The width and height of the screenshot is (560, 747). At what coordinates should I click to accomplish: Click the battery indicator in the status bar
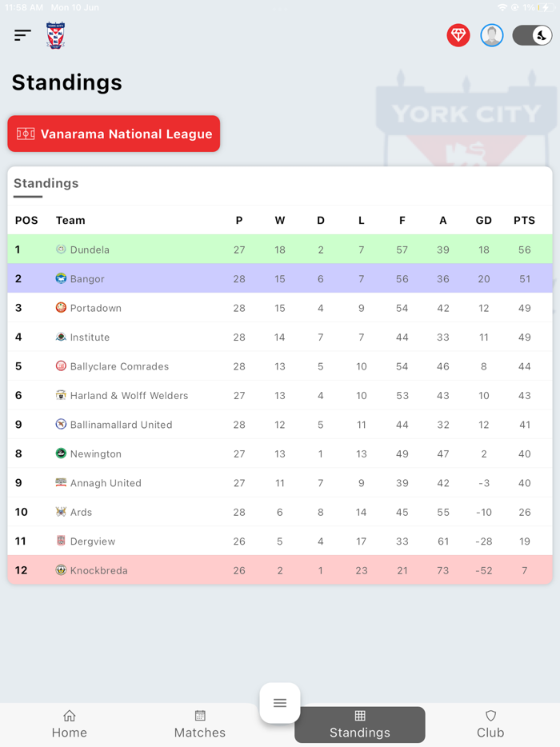click(547, 6)
